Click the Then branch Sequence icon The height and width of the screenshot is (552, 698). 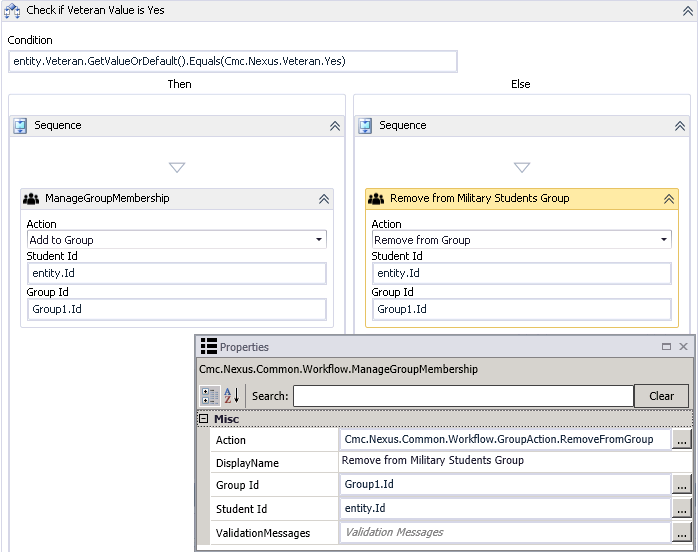(21, 126)
